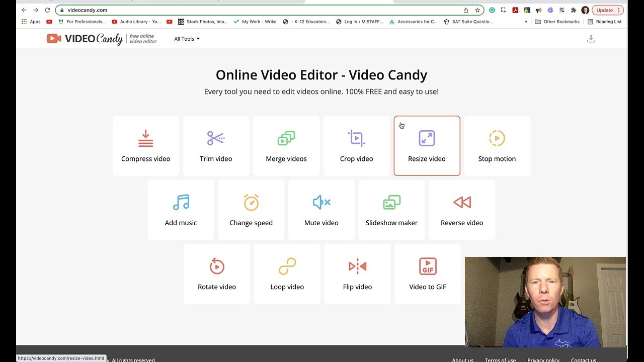
Task: Click the Chrome Update button
Action: pos(608,10)
